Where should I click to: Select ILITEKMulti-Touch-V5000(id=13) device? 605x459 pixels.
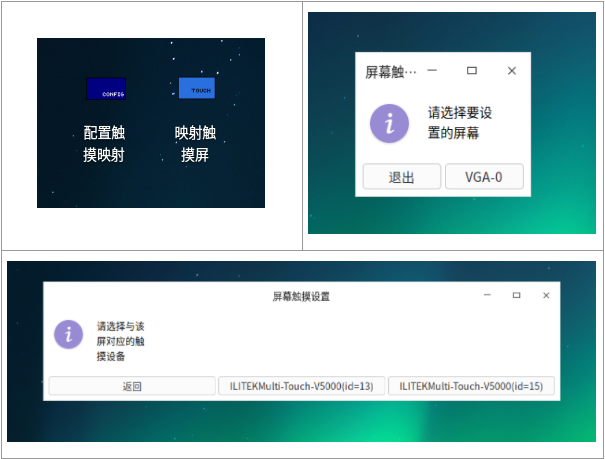301,386
